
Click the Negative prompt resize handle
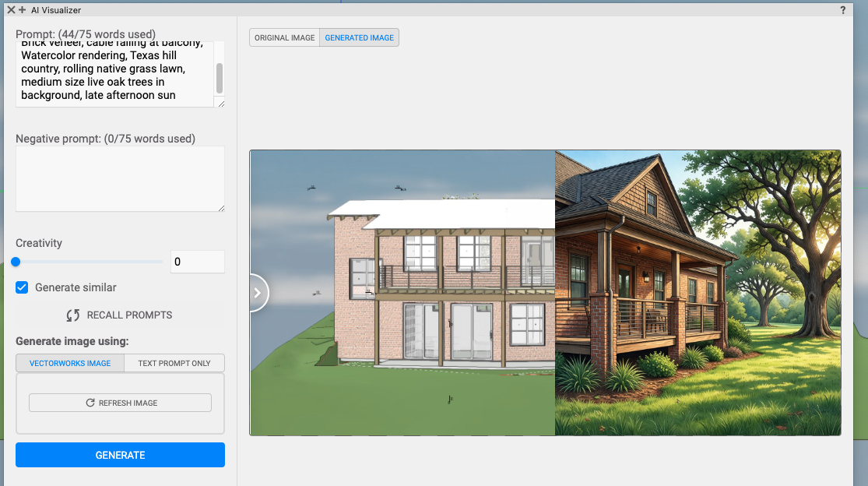pos(221,208)
